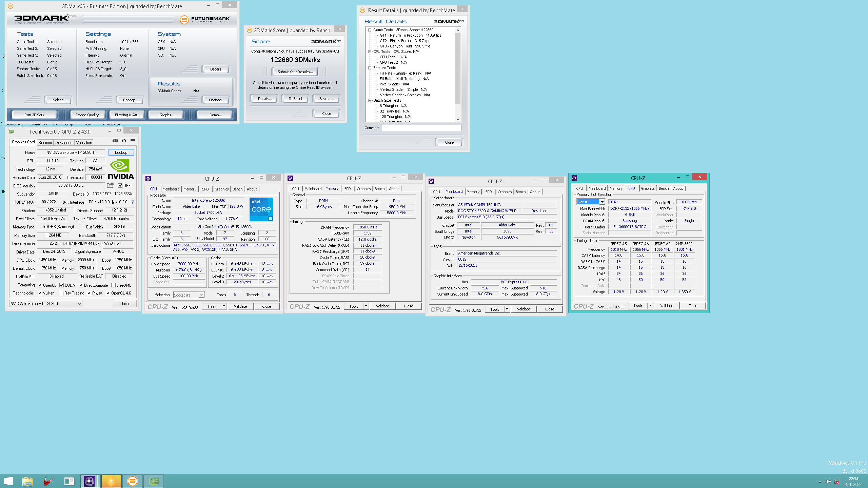Viewport: 868px width, 488px height.
Task: Click the Image Quality button in 3DMark05
Action: [88, 115]
